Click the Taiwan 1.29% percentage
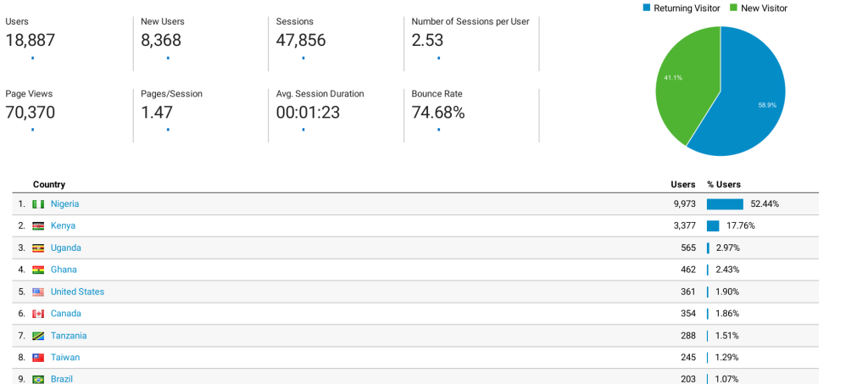868x384 pixels. (x=727, y=358)
